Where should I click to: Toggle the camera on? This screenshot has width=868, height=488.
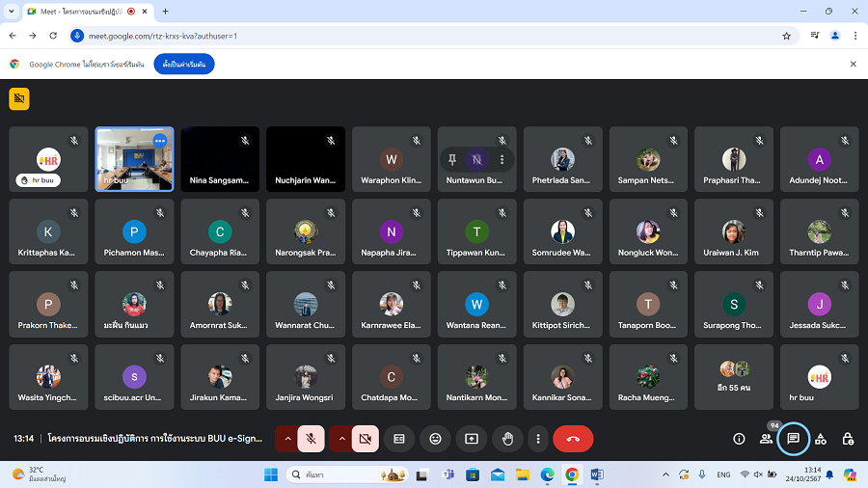tap(365, 439)
